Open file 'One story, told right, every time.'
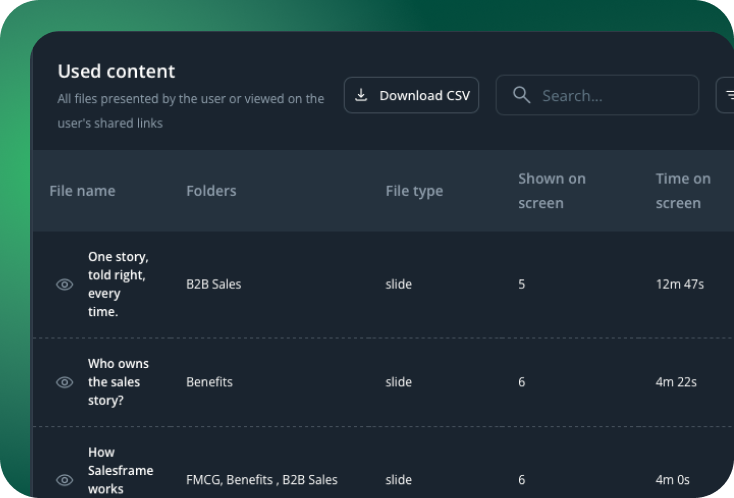Screen dimensions: 734x498 tap(118, 284)
